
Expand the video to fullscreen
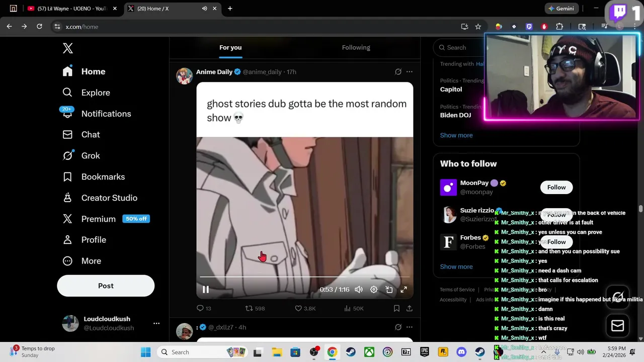pos(404,290)
